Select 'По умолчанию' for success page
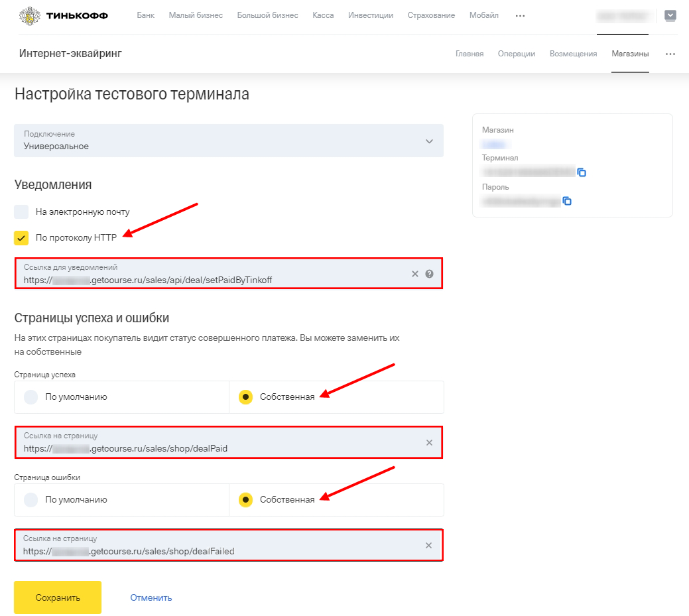The width and height of the screenshot is (689, 616). [31, 397]
